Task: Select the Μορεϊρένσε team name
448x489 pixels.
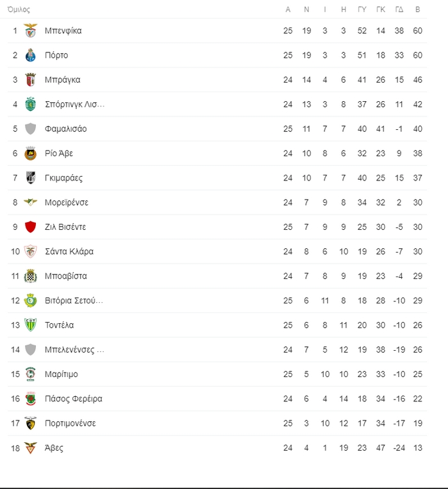Action: pos(67,202)
